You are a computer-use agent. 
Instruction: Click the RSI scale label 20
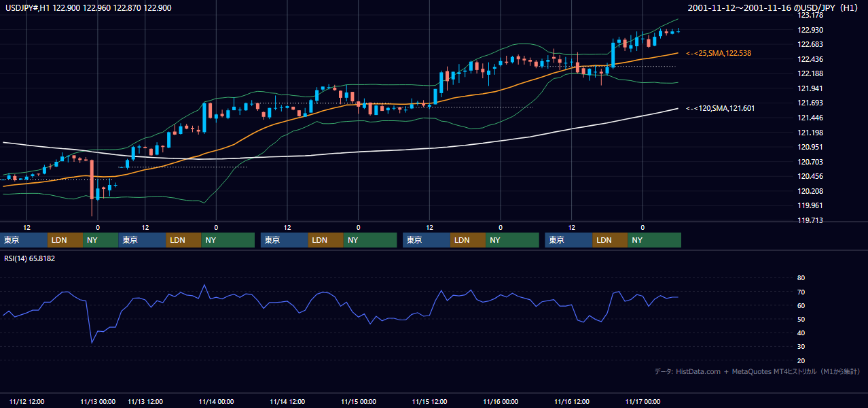point(801,360)
